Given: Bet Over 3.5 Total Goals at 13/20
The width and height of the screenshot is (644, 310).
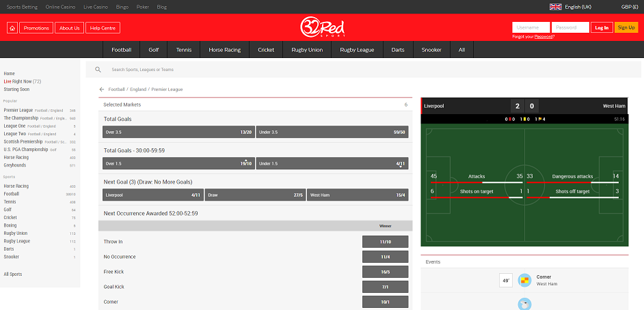Looking at the screenshot, I should 178,132.
